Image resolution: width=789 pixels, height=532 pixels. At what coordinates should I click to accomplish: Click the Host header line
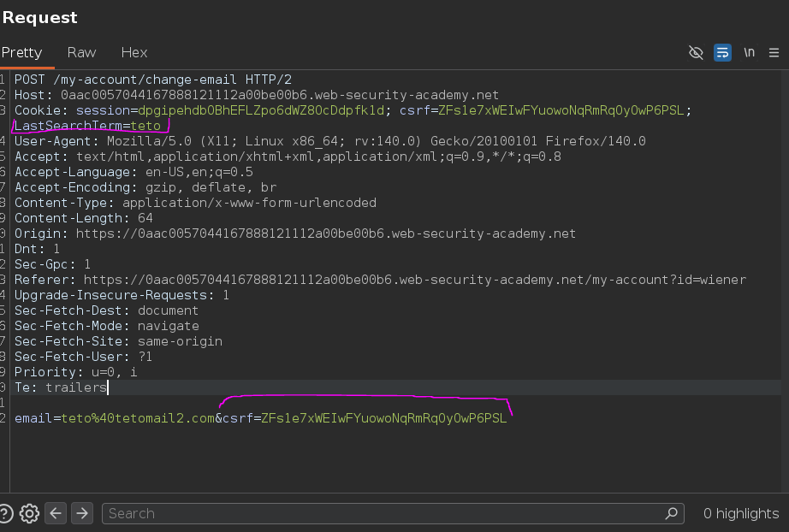click(257, 95)
